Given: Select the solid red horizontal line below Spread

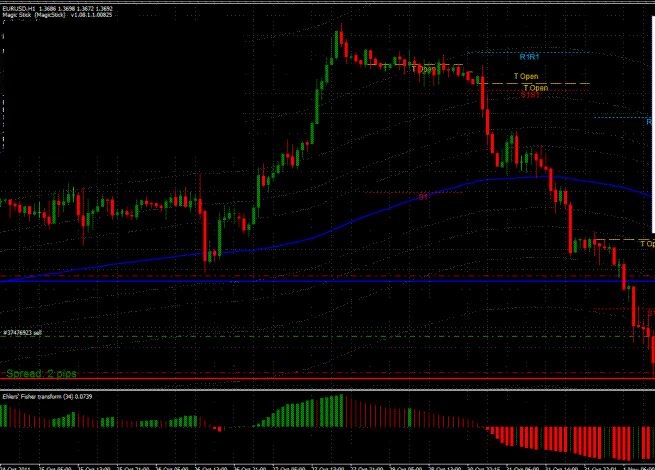Looking at the screenshot, I should pos(328,379).
